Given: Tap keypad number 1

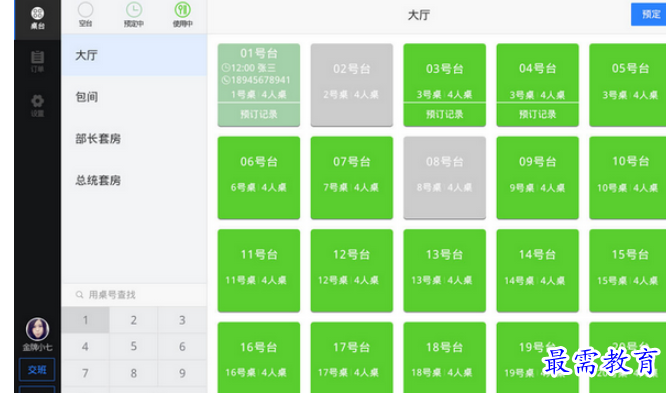Looking at the screenshot, I should pos(85,320).
